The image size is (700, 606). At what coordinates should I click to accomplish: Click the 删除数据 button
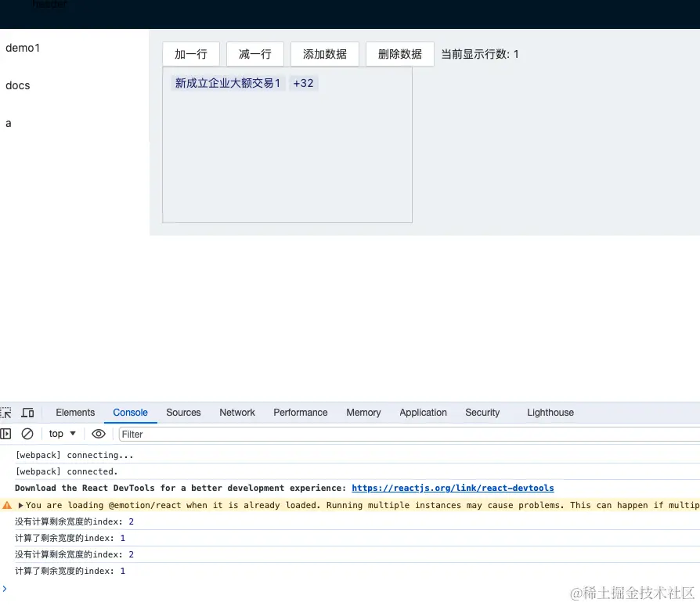[x=400, y=54]
